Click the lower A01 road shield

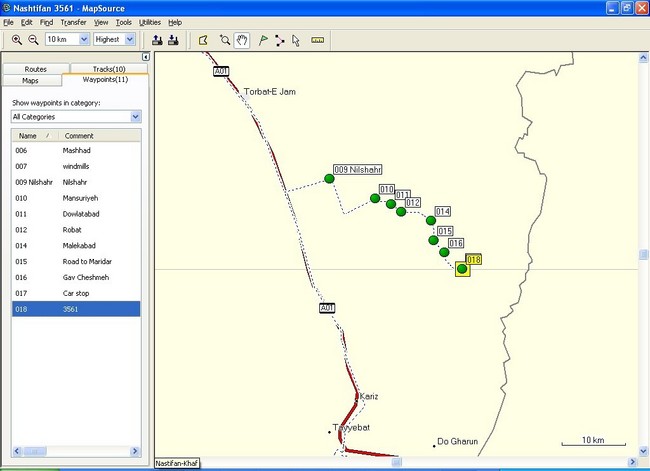click(x=327, y=308)
